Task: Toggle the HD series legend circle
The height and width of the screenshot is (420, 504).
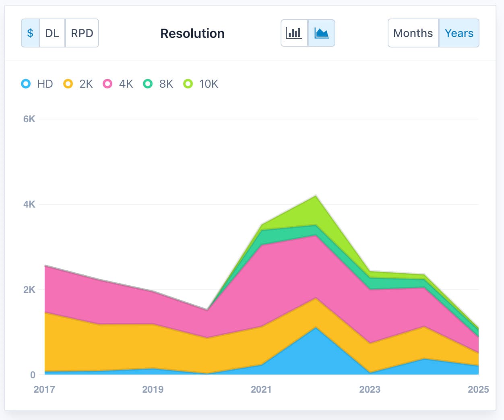Action: click(26, 84)
